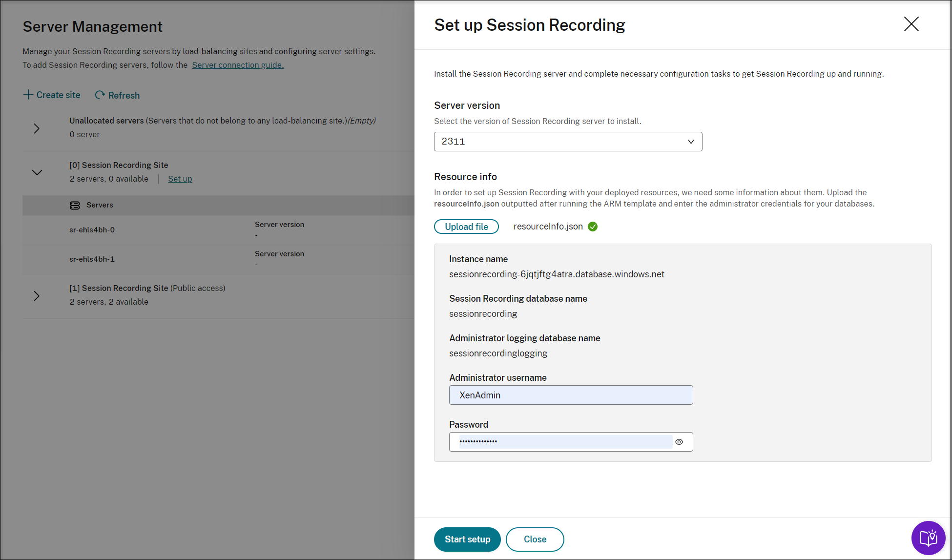The height and width of the screenshot is (560, 952).
Task: Collapse the [0] Session Recording Site
Action: coord(37,172)
